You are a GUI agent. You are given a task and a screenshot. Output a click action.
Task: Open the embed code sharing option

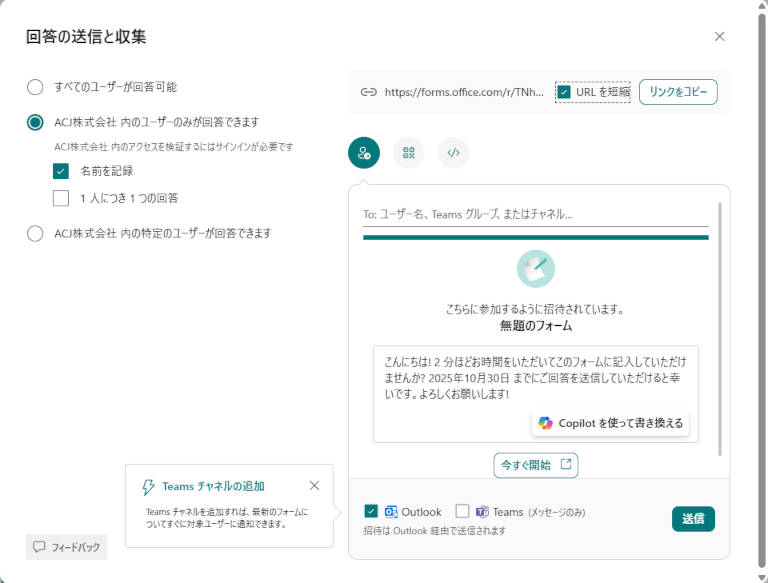453,153
